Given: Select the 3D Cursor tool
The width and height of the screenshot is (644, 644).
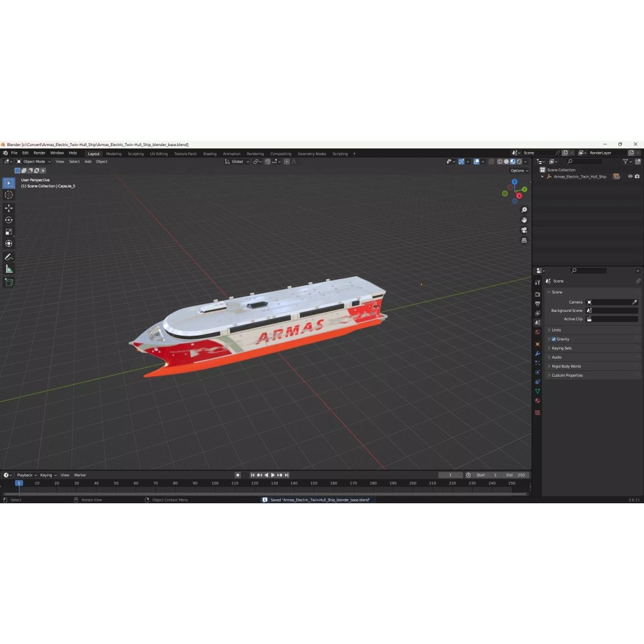Looking at the screenshot, I should [8, 195].
